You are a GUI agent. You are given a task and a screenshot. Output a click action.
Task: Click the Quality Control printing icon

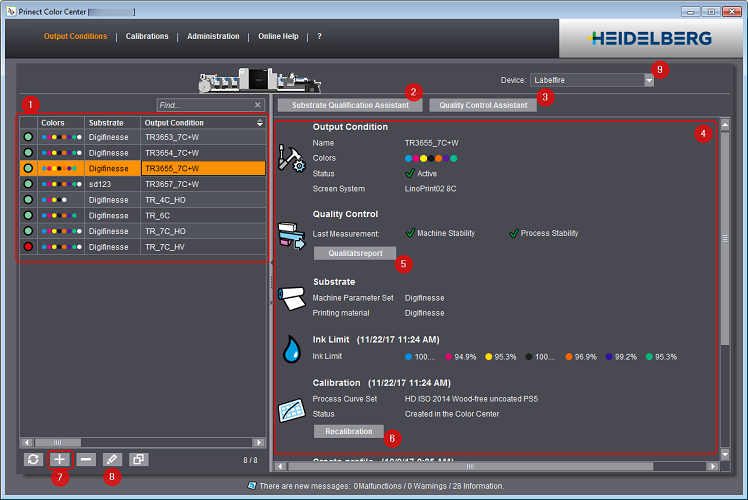coord(291,236)
